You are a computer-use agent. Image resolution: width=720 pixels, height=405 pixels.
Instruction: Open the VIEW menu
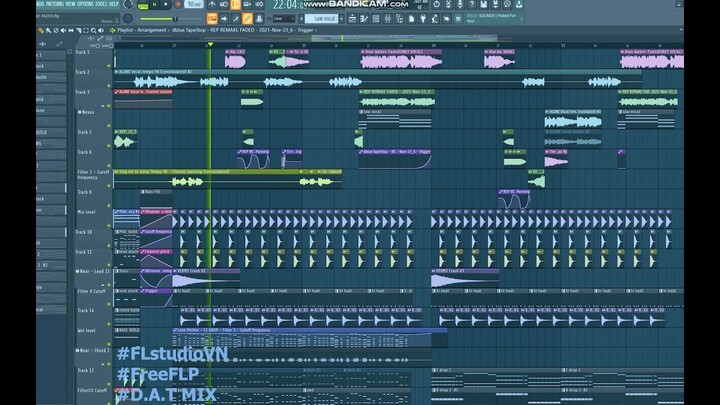(71, 4)
